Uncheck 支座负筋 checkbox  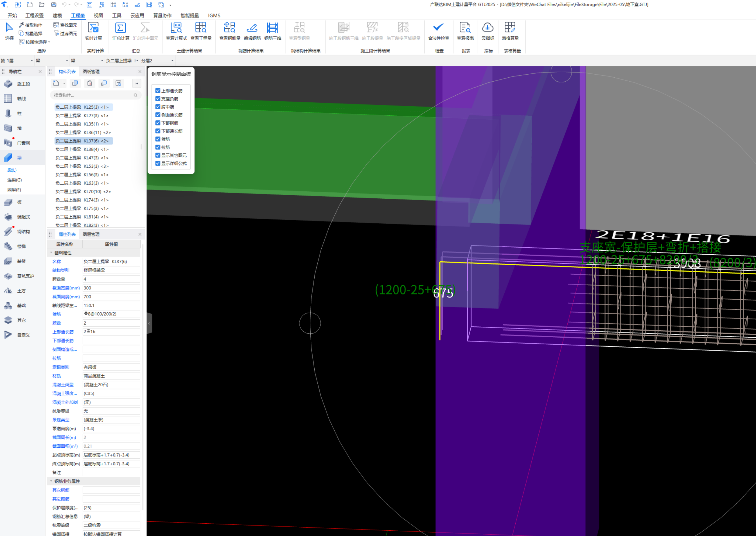click(x=158, y=99)
